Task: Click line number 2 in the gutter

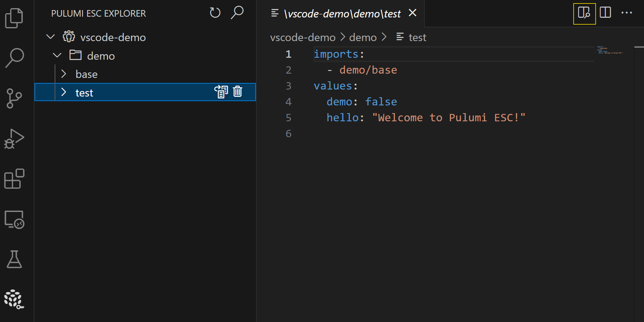Action: (289, 70)
